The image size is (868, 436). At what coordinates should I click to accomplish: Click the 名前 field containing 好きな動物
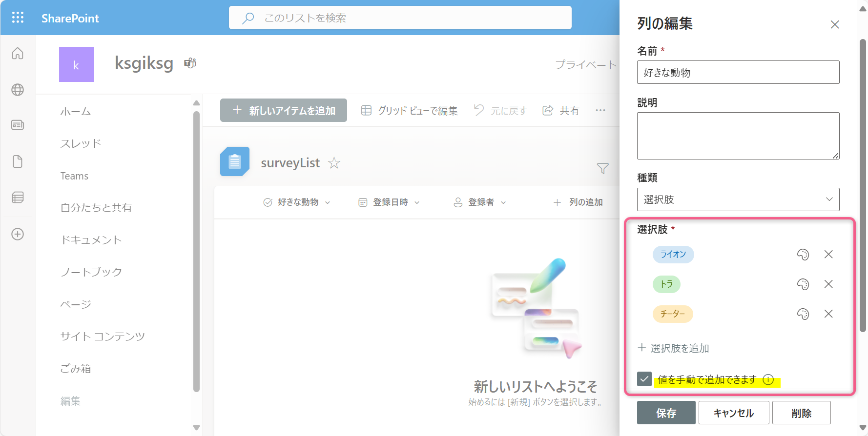click(x=738, y=72)
